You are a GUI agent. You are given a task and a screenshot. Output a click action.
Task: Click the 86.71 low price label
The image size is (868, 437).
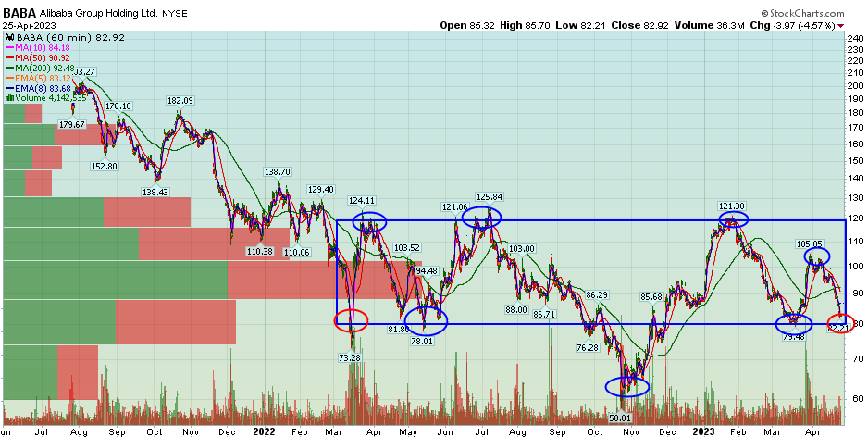pos(545,314)
